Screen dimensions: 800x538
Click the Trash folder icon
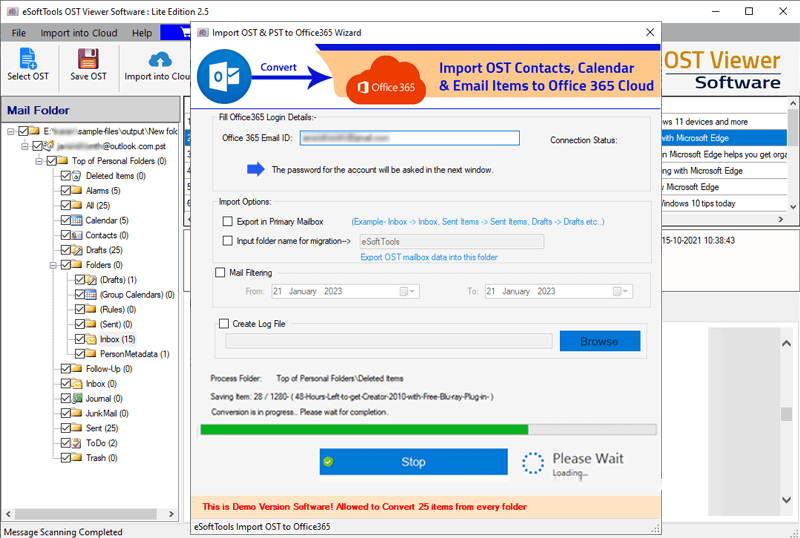pyautogui.click(x=77, y=458)
